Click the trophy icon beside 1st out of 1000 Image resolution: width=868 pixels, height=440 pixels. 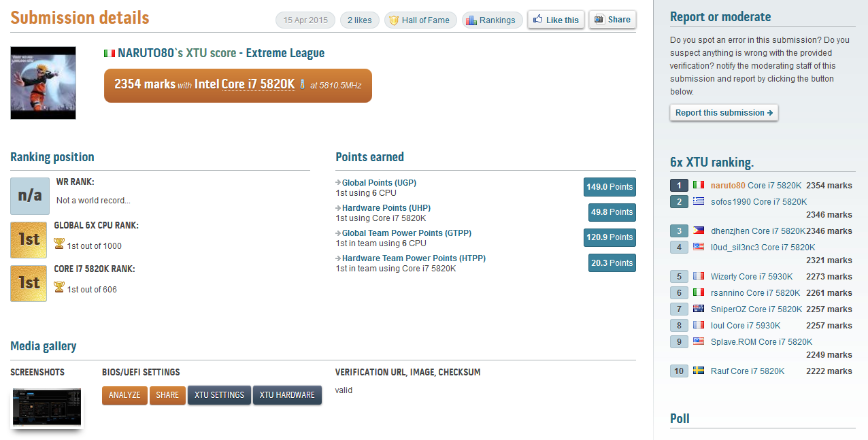[59, 243]
